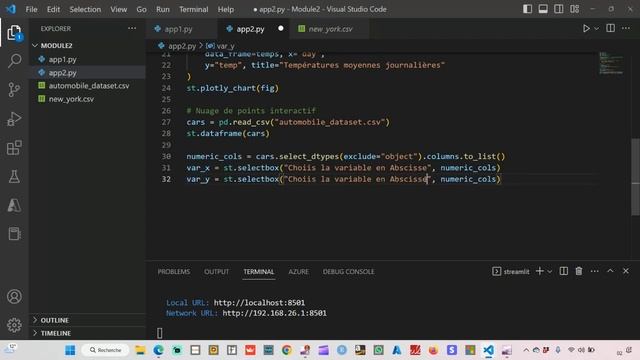
Task: Open the Extensions view
Action: [14, 148]
